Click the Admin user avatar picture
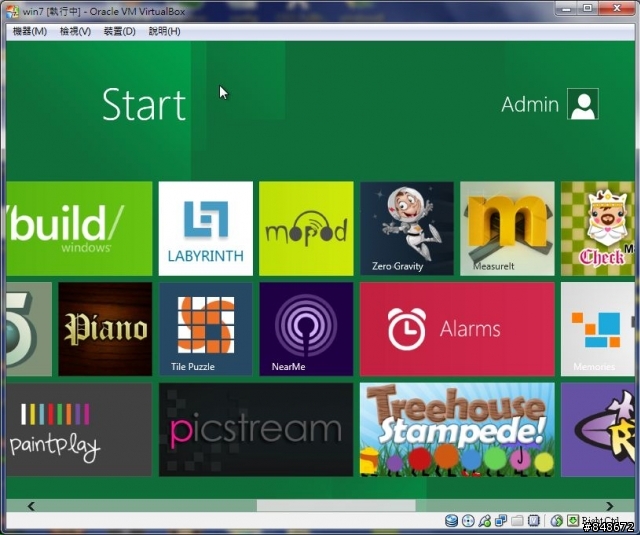 click(583, 104)
